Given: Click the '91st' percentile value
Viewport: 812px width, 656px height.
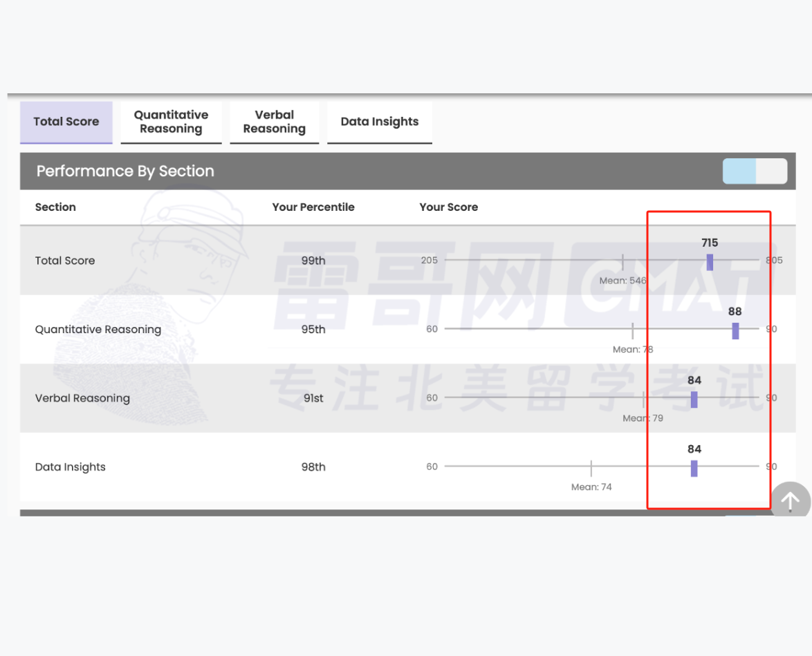Looking at the screenshot, I should coord(313,398).
